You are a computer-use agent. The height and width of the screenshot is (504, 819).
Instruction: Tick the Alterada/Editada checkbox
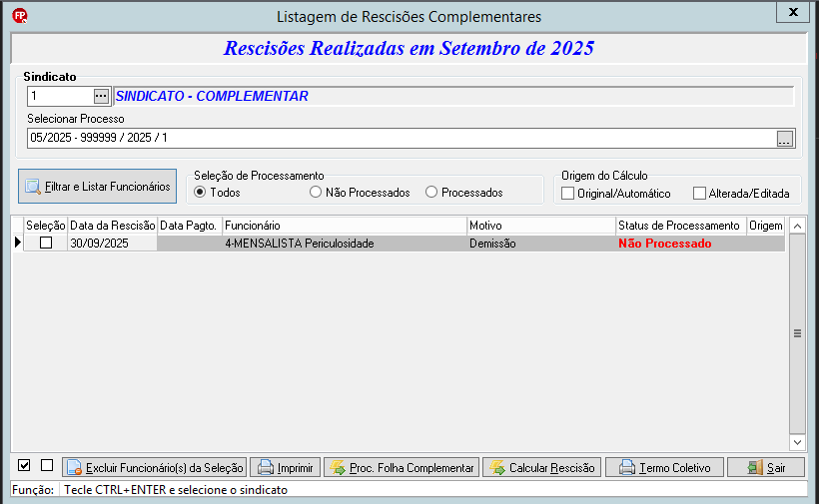[x=699, y=193]
